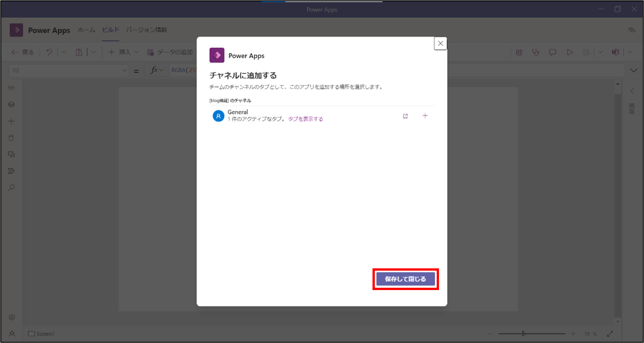The image size is (644, 343).
Task: Click the share icon in the toolbar
Action: point(519,52)
